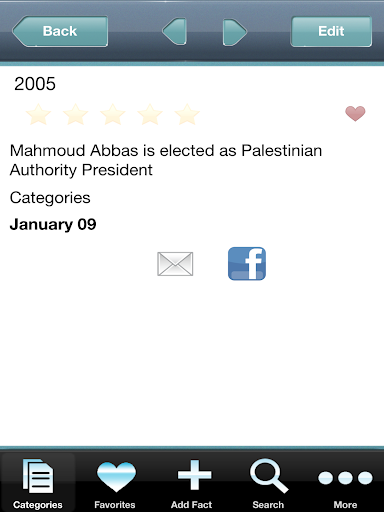
Task: Share this fact on Facebook
Action: tap(247, 263)
